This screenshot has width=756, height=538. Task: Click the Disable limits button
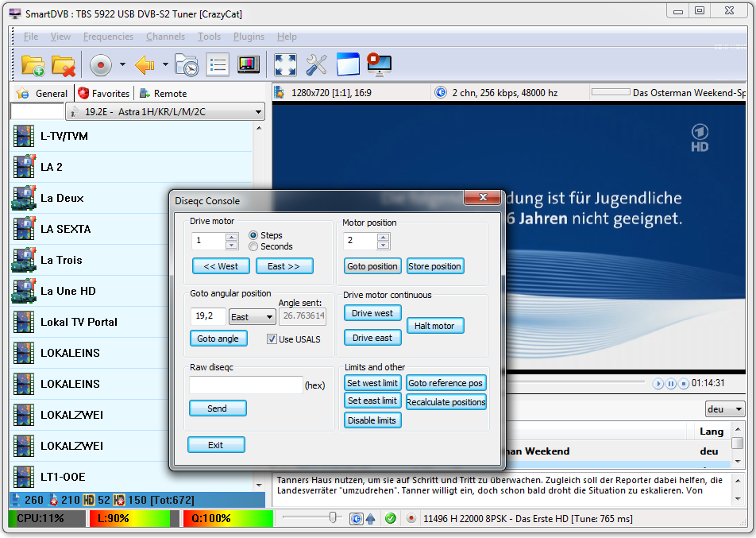pos(372,420)
